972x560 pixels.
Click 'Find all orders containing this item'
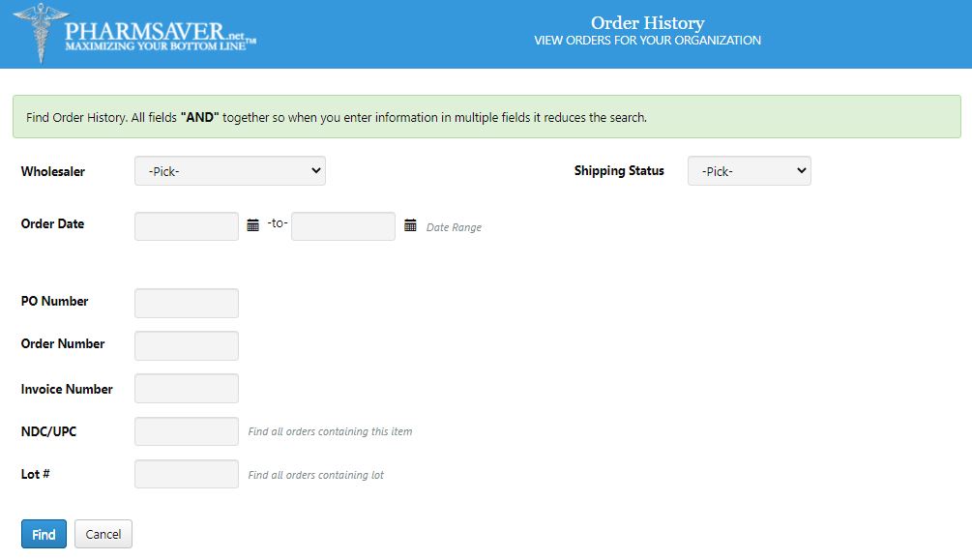[x=330, y=431]
